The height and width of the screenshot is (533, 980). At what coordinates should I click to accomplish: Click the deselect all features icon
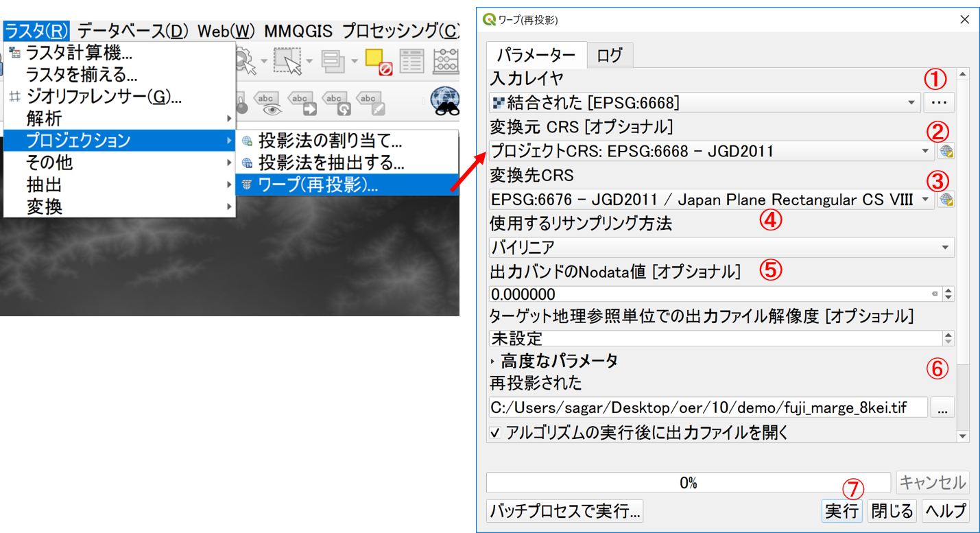[378, 61]
